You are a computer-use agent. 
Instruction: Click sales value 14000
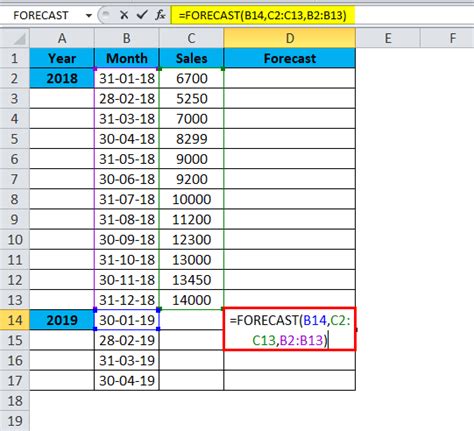pyautogui.click(x=191, y=300)
